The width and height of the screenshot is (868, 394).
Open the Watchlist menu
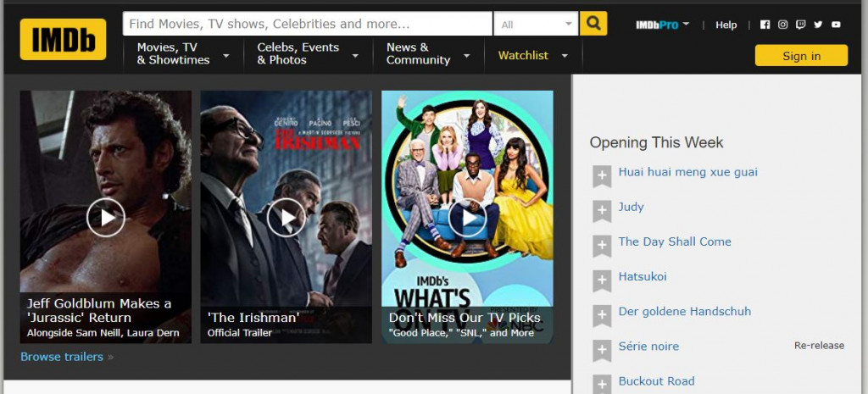(x=533, y=55)
